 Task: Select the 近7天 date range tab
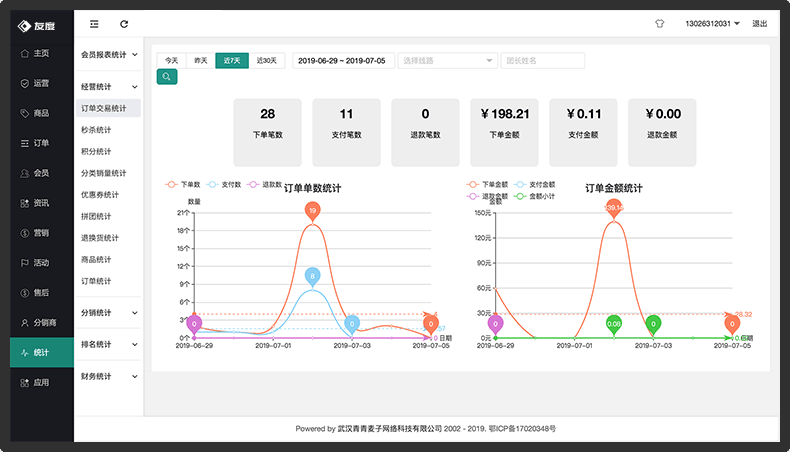232,60
